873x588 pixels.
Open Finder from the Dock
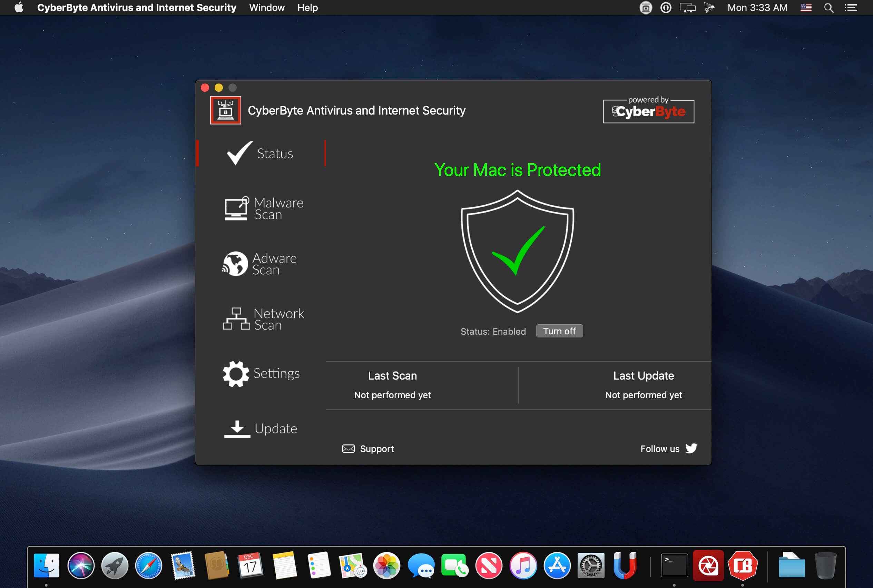[47, 565]
